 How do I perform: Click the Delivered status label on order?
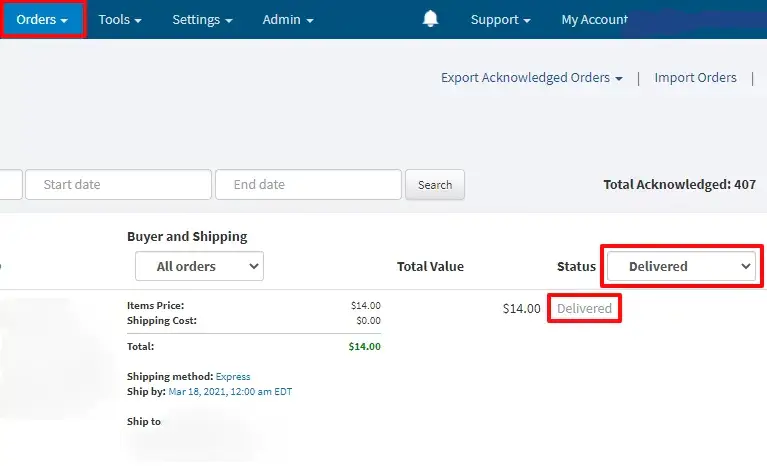584,309
